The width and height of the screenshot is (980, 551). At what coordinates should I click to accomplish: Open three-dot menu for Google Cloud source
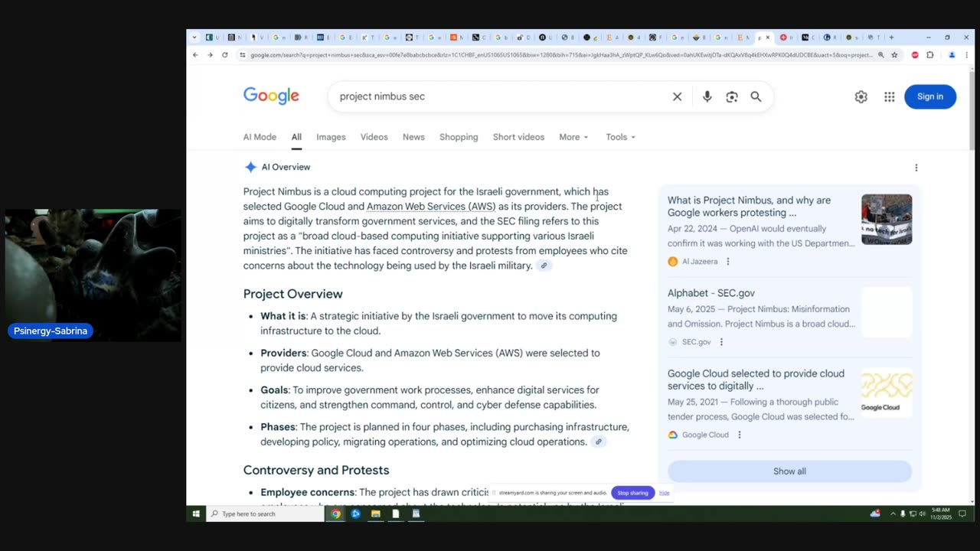click(739, 435)
